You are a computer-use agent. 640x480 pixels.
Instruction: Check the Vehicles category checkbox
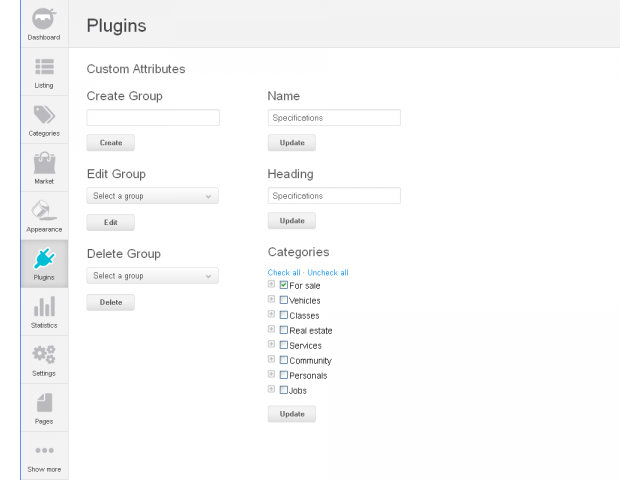pos(284,300)
